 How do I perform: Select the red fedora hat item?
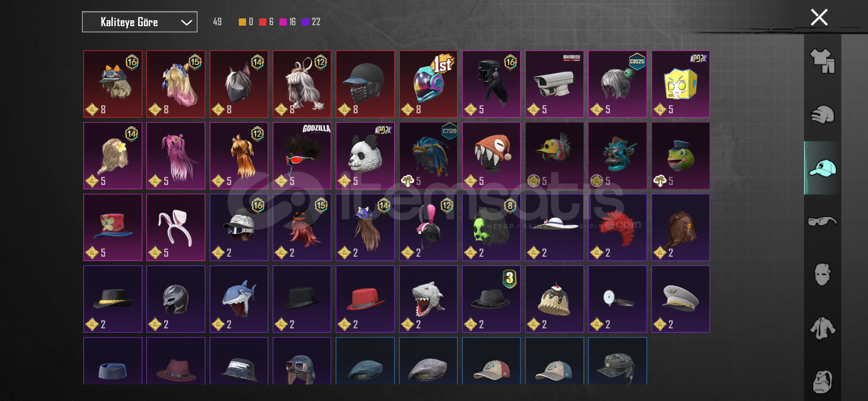pyautogui.click(x=365, y=299)
